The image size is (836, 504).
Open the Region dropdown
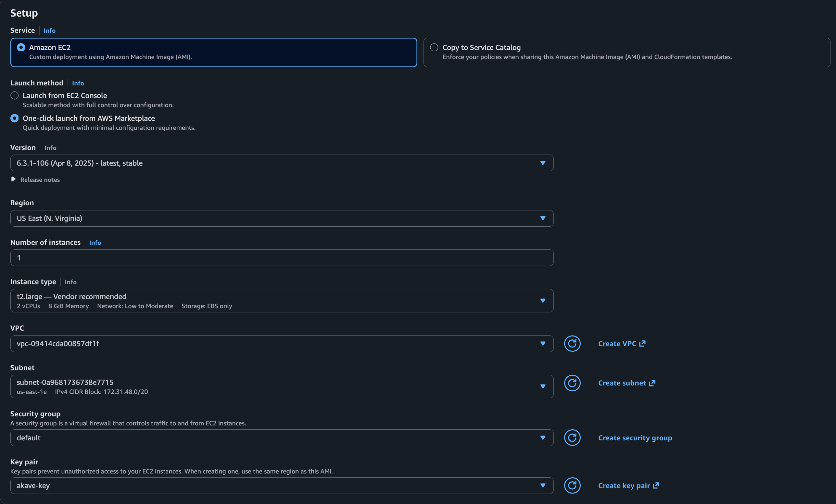click(282, 219)
